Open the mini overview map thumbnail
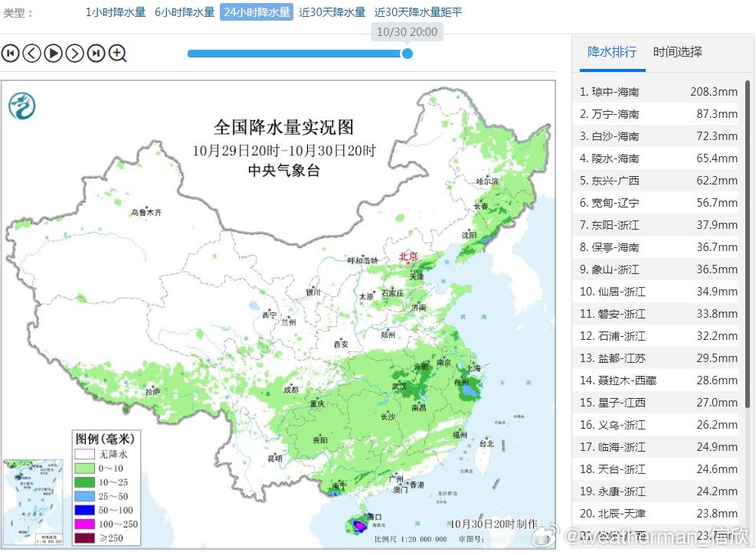756x555 pixels. point(32,501)
